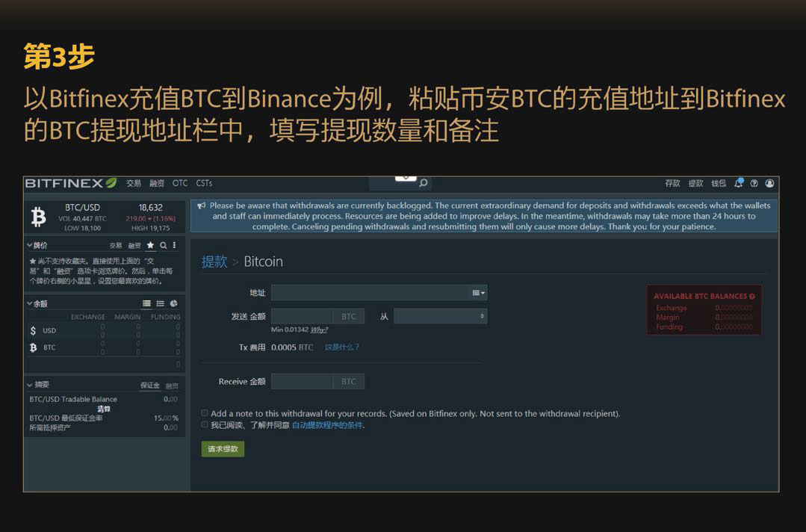Click the Margin row in available BTC balances

point(704,317)
